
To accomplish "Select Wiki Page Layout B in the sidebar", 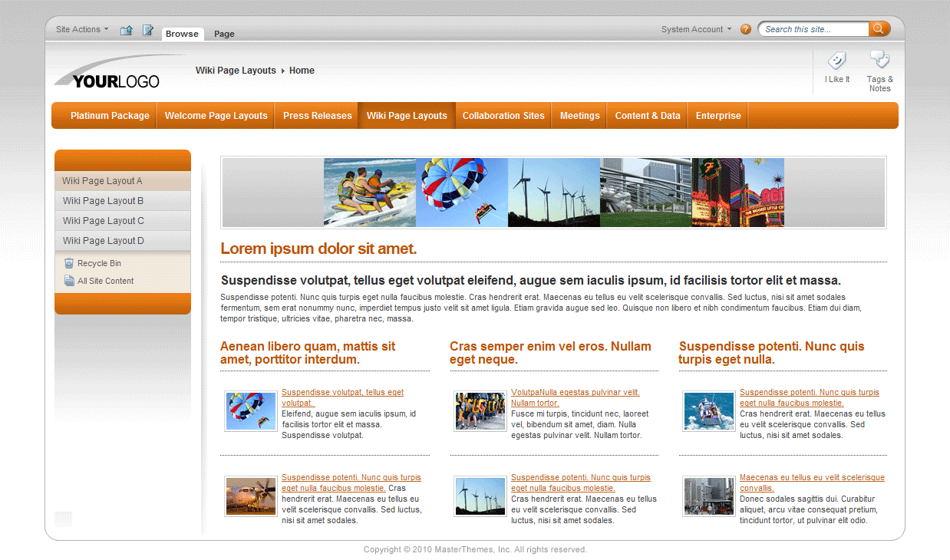I will 103,200.
